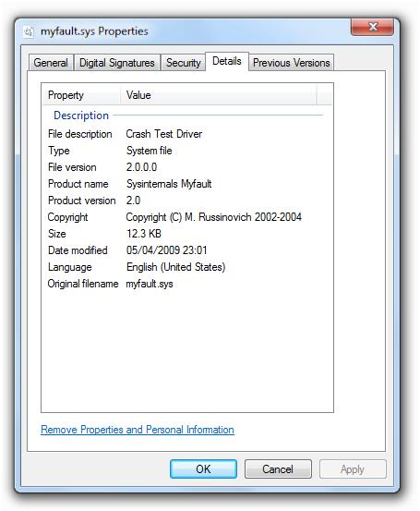Click the myfault.sys original filename value

pos(150,284)
